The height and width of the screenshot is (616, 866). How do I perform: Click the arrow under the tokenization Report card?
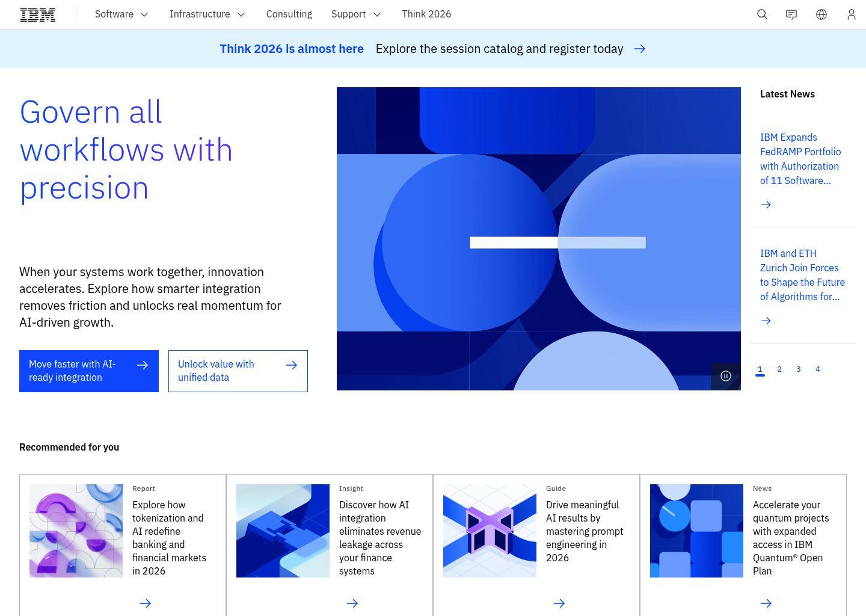pyautogui.click(x=146, y=603)
